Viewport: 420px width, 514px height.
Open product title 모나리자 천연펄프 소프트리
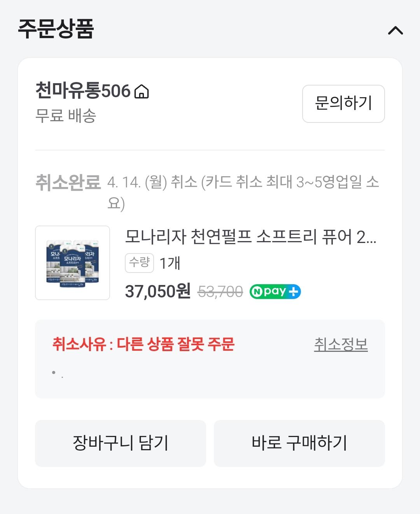point(250,236)
